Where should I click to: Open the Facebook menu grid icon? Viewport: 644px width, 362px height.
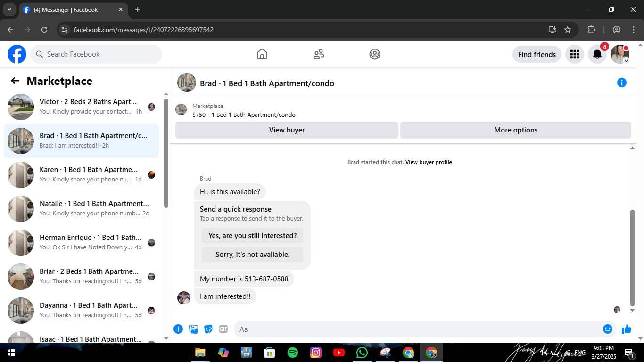click(x=574, y=54)
